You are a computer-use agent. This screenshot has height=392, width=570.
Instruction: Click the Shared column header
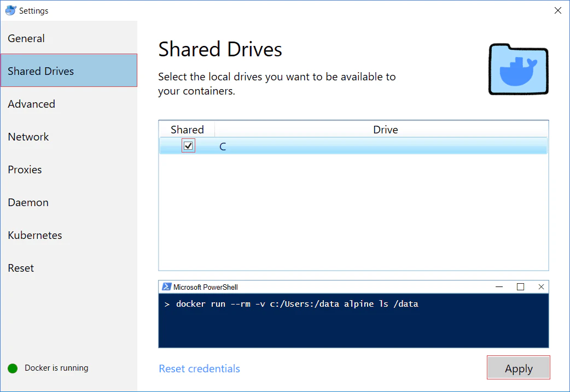187,130
